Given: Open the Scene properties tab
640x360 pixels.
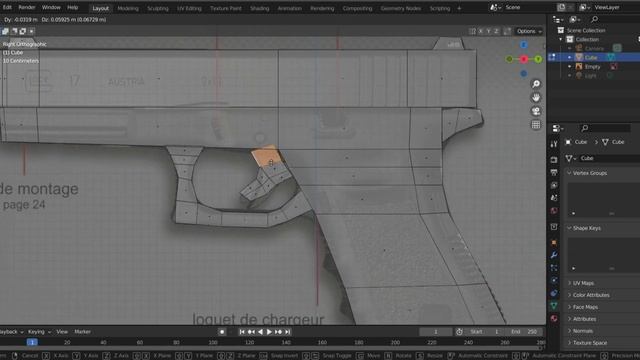Looking at the screenshot, I should click(554, 198).
